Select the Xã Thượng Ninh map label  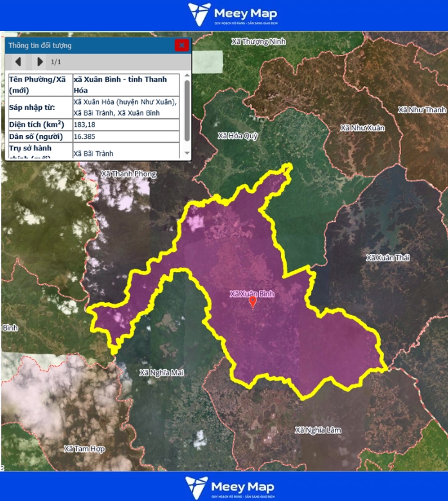point(257,42)
